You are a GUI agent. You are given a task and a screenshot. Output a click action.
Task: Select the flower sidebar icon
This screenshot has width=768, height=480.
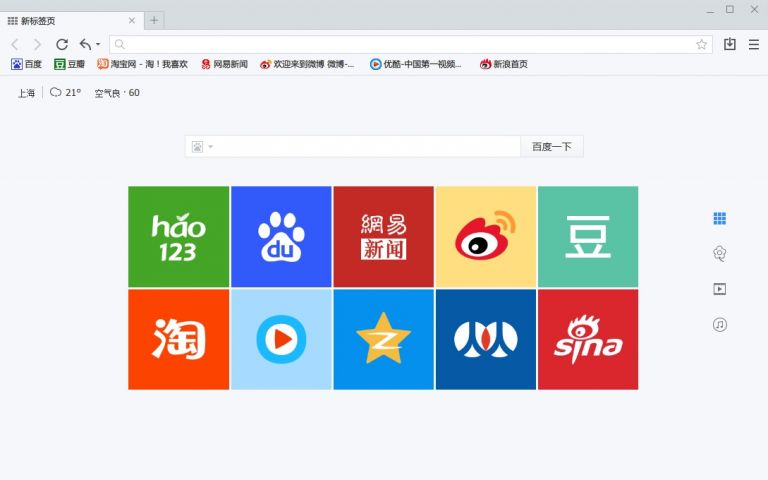(720, 254)
